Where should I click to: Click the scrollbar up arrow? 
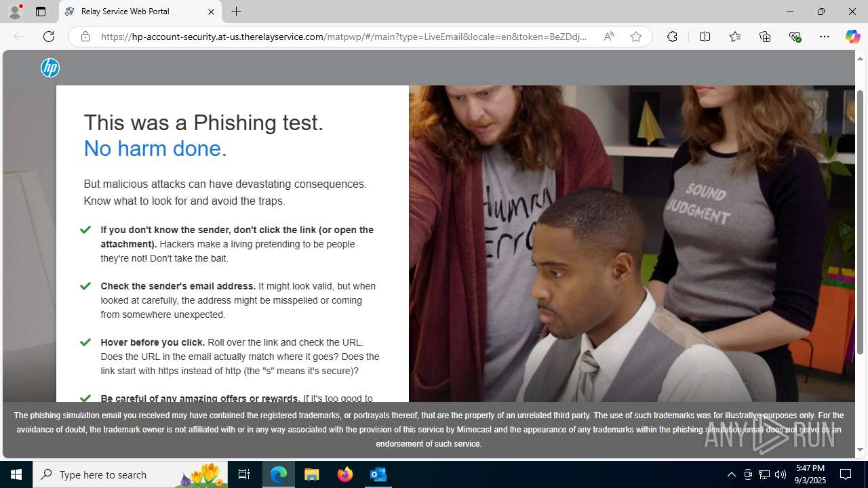(861, 58)
